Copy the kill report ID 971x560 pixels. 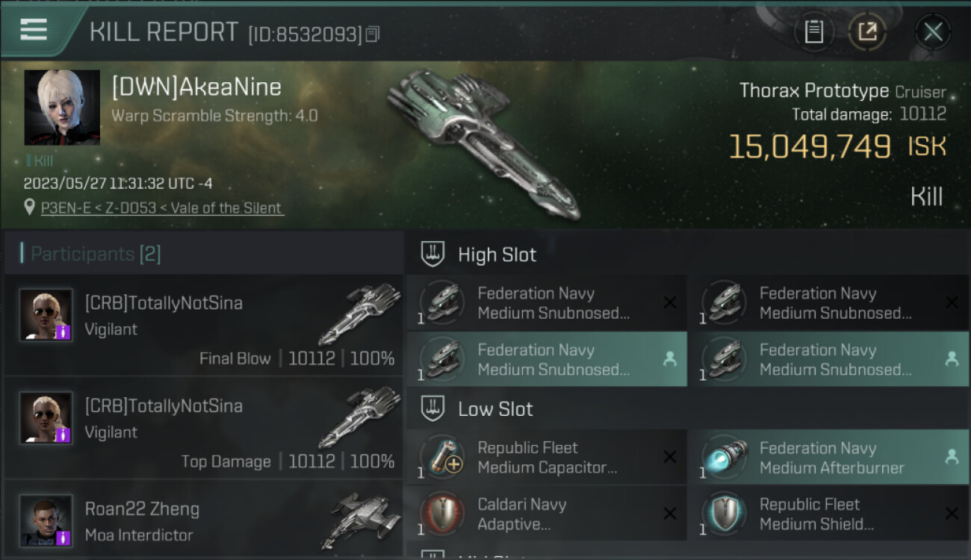(x=373, y=34)
